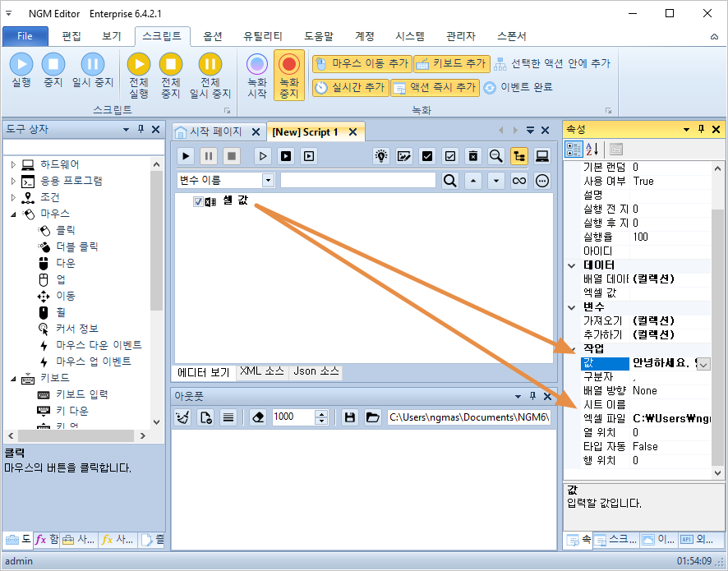
Task: Start recording with 녹화 시작
Action: pos(256,76)
